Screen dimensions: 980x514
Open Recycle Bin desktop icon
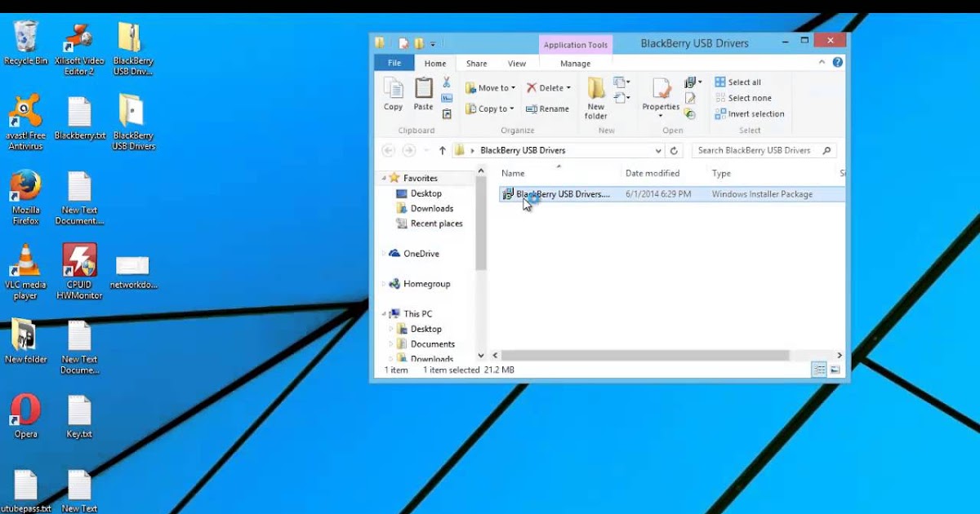[x=25, y=43]
